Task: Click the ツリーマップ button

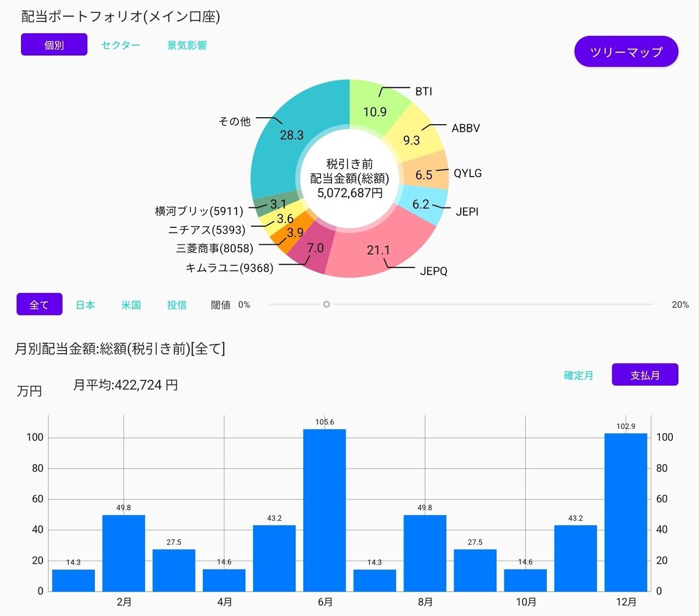Action: (626, 52)
